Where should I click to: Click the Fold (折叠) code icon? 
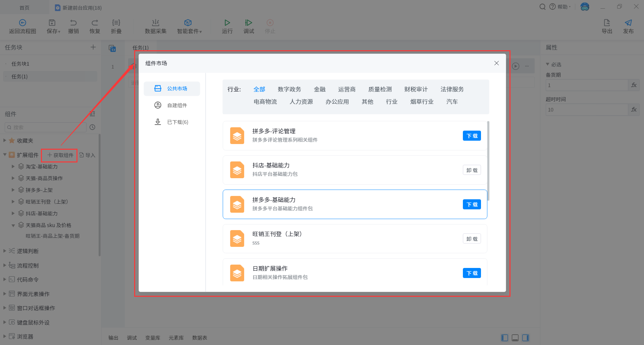pyautogui.click(x=116, y=23)
